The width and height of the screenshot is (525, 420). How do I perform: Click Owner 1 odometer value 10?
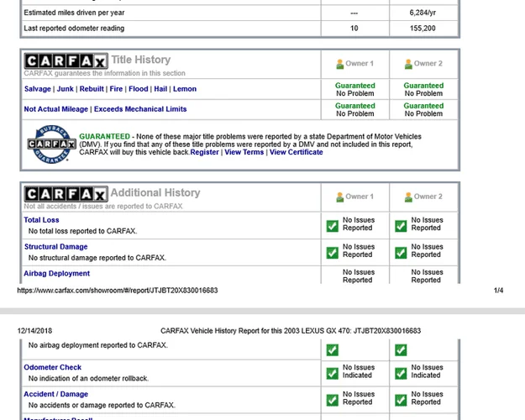(354, 29)
